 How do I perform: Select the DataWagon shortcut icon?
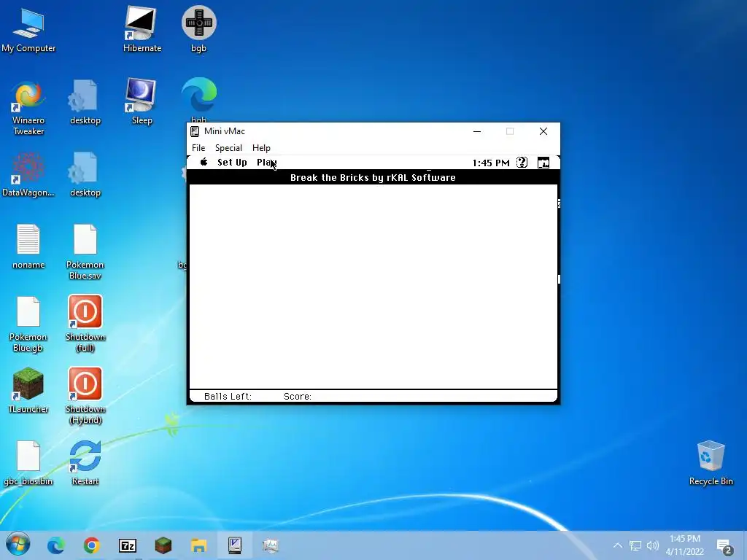point(28,174)
